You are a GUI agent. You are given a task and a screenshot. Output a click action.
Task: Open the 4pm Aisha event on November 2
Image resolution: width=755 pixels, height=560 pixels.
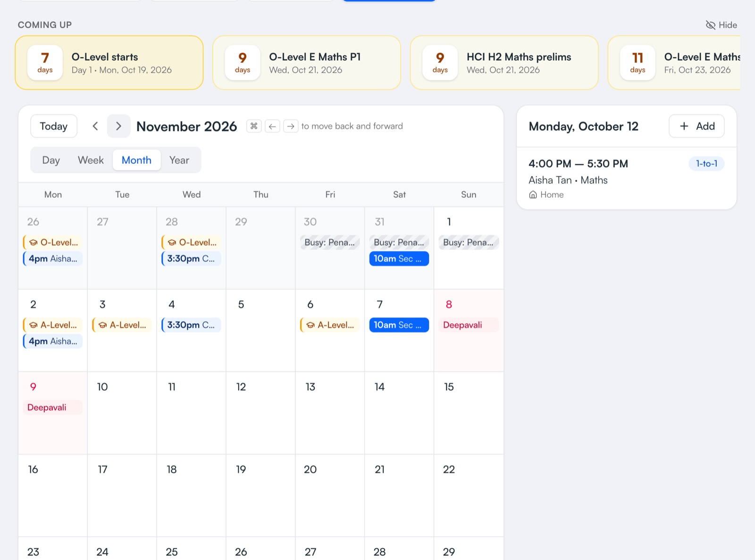53,341
